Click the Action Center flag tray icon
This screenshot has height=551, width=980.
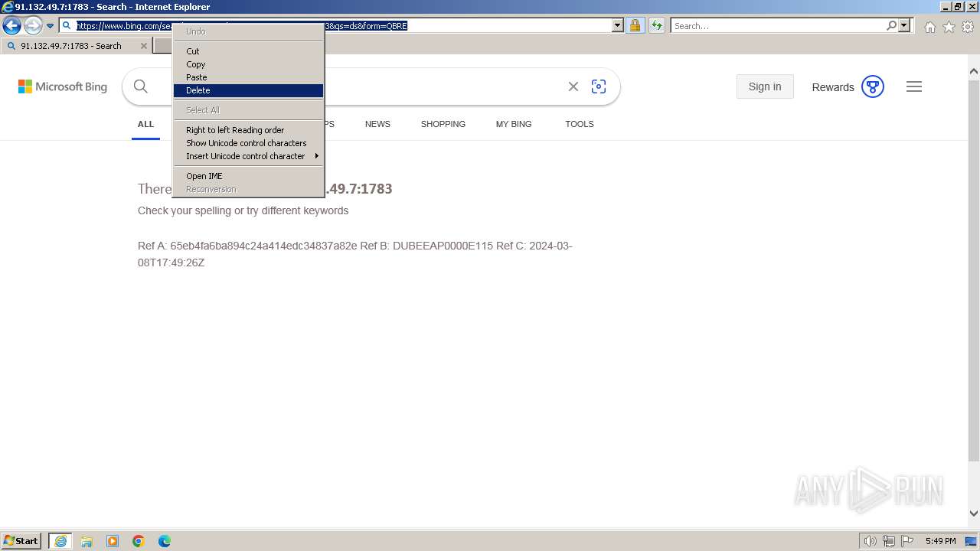907,541
